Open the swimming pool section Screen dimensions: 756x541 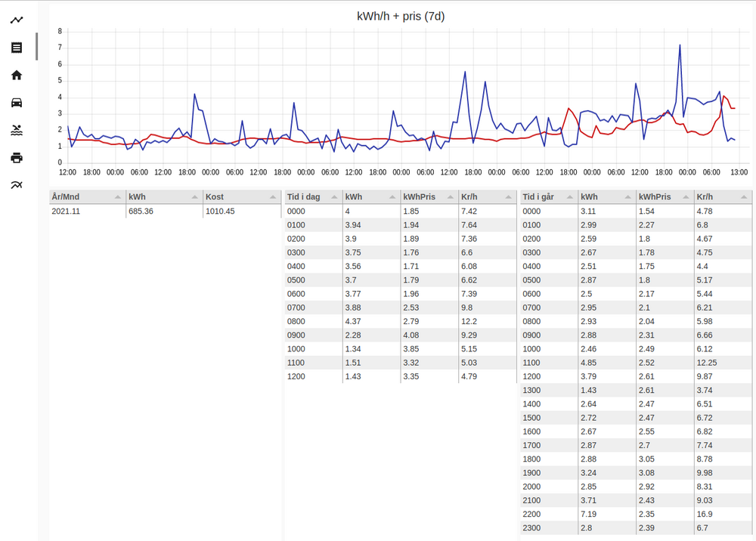[x=16, y=130]
